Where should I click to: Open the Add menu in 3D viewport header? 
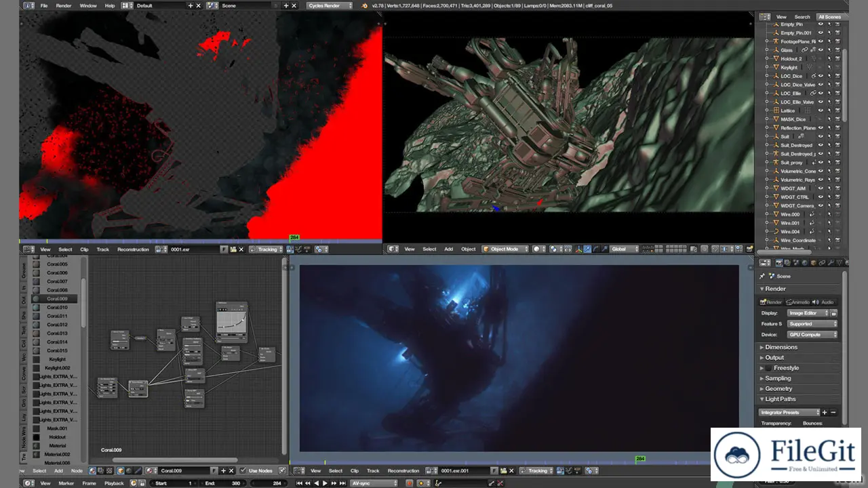448,249
